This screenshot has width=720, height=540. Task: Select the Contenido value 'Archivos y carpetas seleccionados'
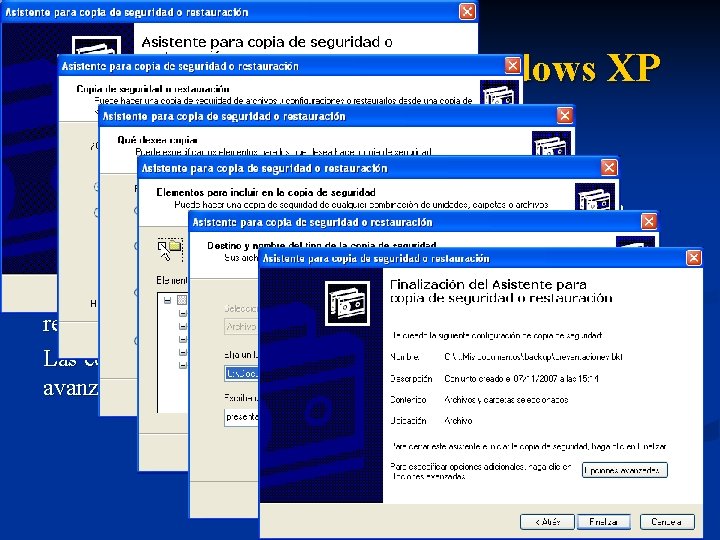pyautogui.click(x=506, y=399)
